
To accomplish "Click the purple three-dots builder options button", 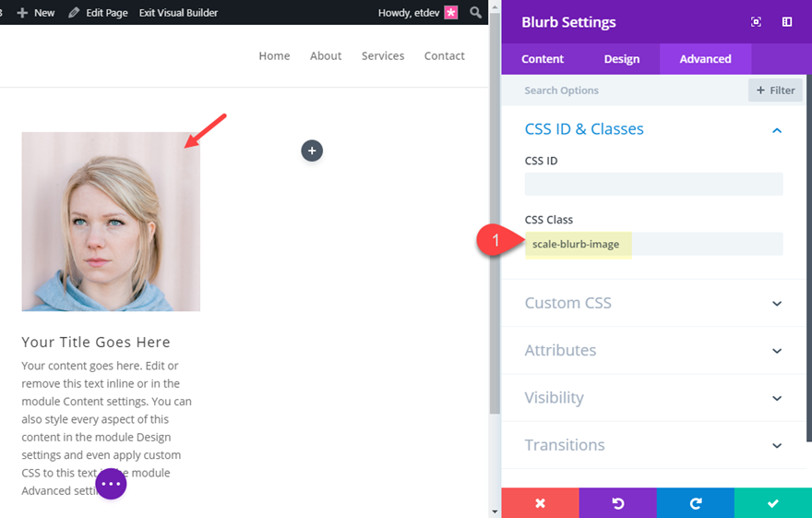I will 111,483.
